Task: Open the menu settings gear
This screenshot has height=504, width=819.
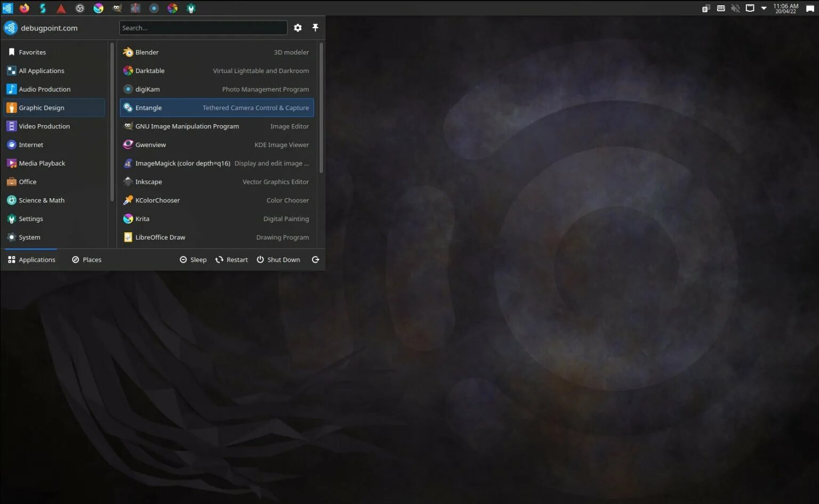Action: [x=298, y=28]
